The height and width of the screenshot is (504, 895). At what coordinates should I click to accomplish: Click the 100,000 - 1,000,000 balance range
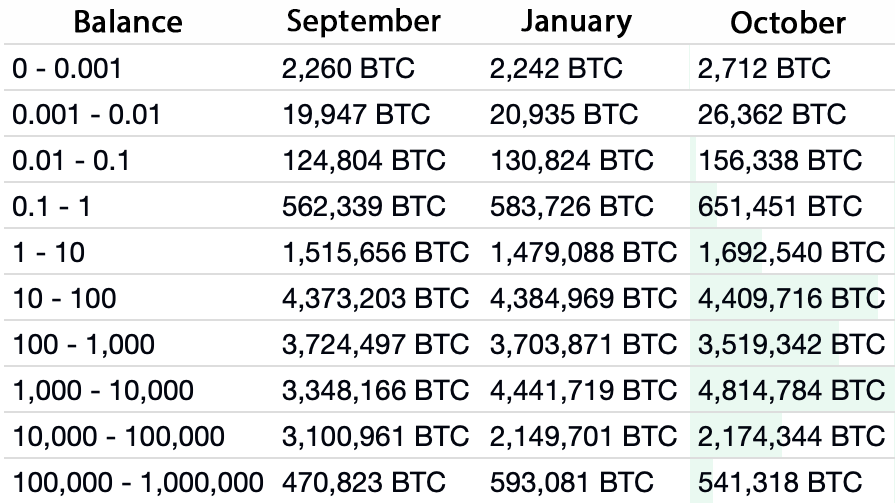coord(138,481)
